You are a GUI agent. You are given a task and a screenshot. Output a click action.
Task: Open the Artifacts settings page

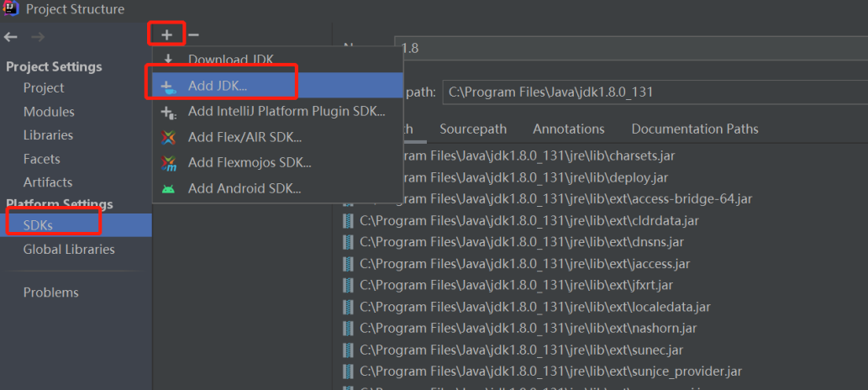coord(48,182)
